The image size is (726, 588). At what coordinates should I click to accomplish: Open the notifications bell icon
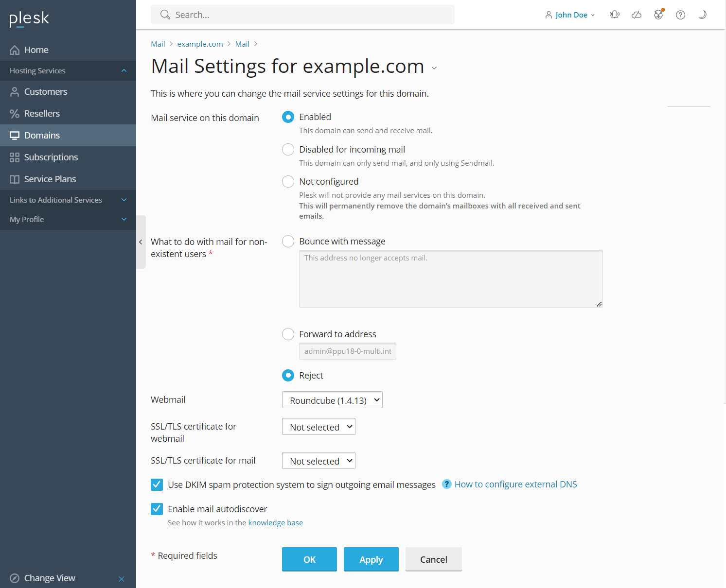click(615, 15)
